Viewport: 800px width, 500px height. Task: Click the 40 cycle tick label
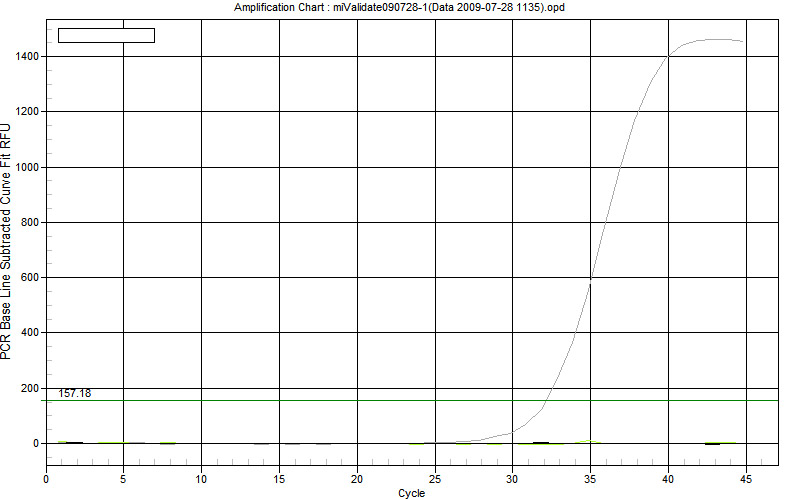coord(668,479)
